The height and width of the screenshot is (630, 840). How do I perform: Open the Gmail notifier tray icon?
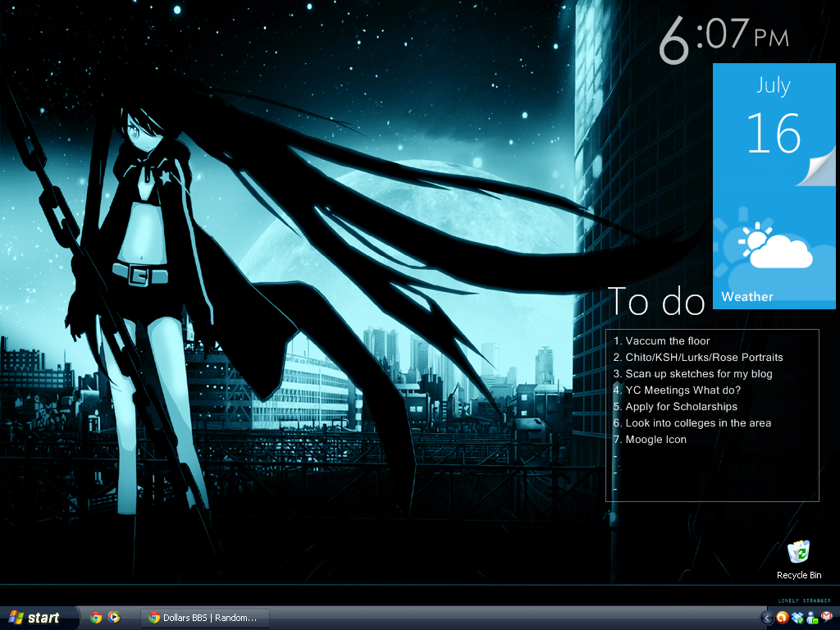[827, 619]
